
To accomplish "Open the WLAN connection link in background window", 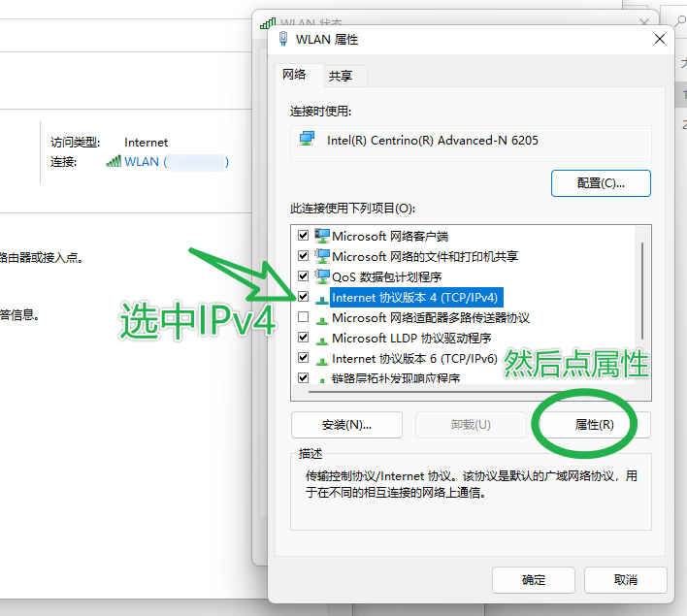I will (177, 162).
